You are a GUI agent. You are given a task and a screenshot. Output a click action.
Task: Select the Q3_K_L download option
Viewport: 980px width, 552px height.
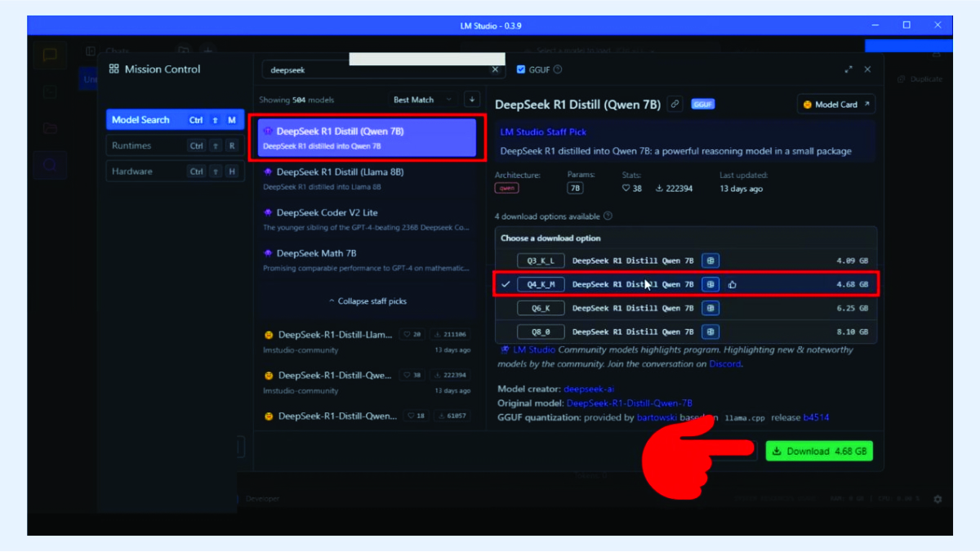541,261
